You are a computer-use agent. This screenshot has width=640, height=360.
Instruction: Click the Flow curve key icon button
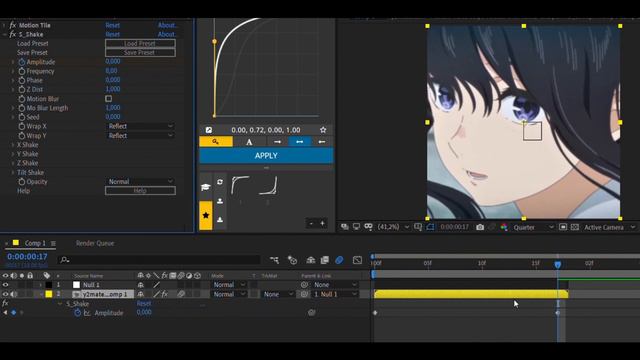[216, 142]
